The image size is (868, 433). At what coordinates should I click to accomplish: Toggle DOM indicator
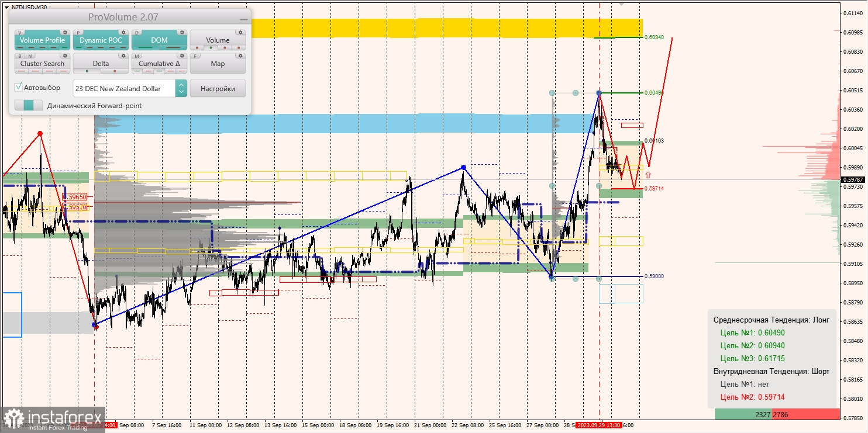159,40
